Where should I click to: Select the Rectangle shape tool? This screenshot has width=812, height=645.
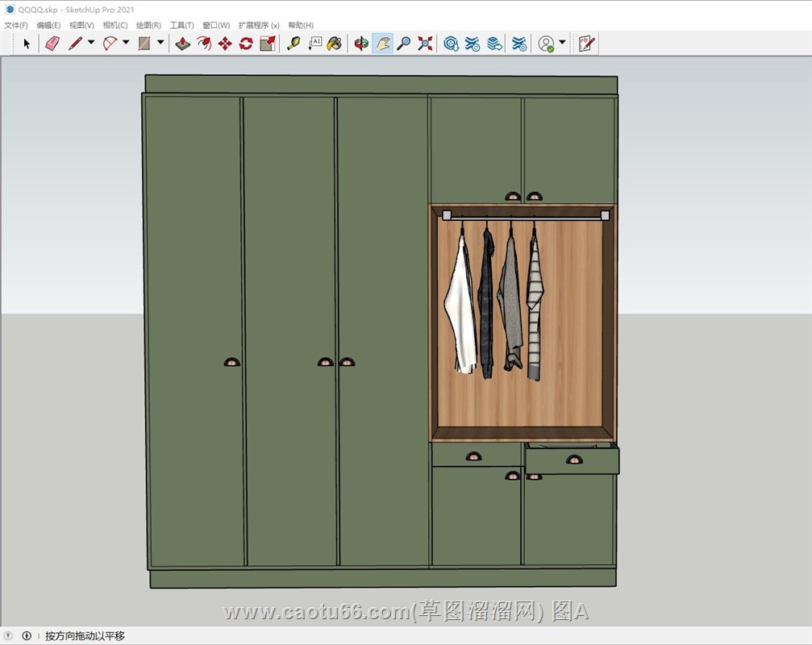pyautogui.click(x=144, y=44)
